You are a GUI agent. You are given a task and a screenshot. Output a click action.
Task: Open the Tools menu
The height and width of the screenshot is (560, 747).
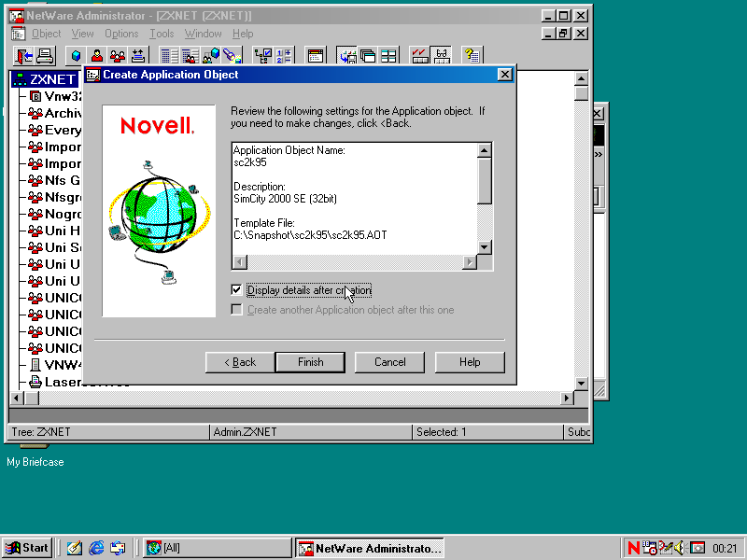click(x=162, y=34)
